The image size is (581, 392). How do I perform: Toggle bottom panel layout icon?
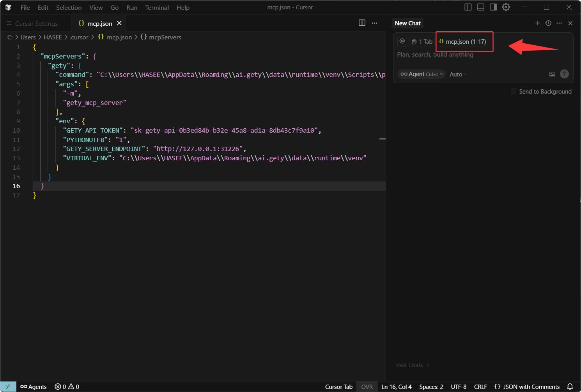pyautogui.click(x=481, y=7)
